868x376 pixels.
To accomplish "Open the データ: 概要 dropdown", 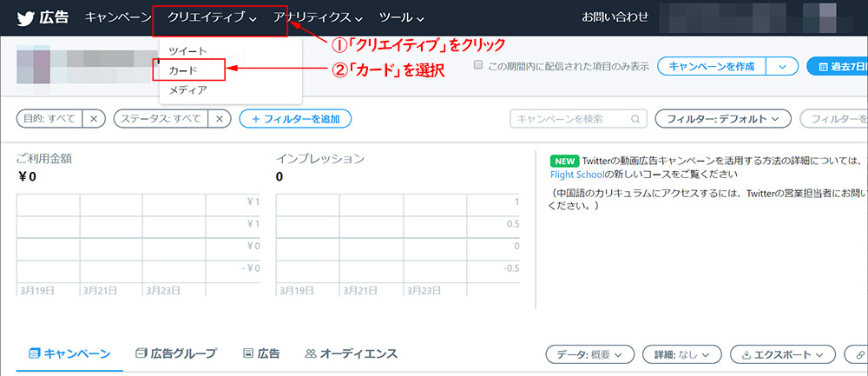I will (x=589, y=354).
